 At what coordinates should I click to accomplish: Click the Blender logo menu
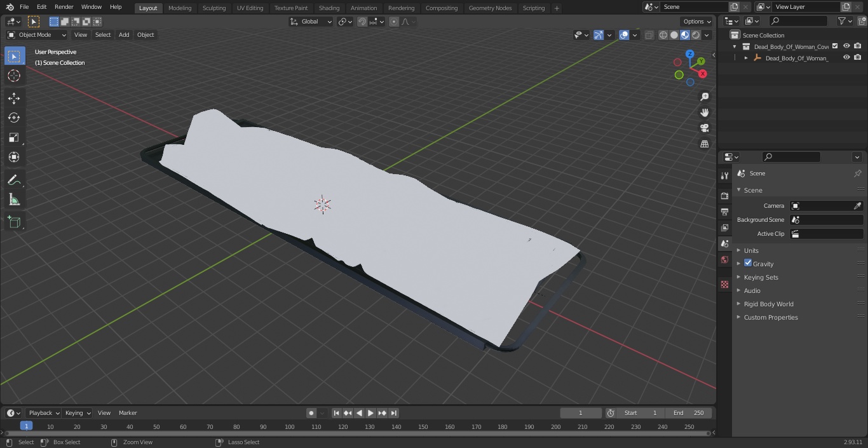point(10,7)
